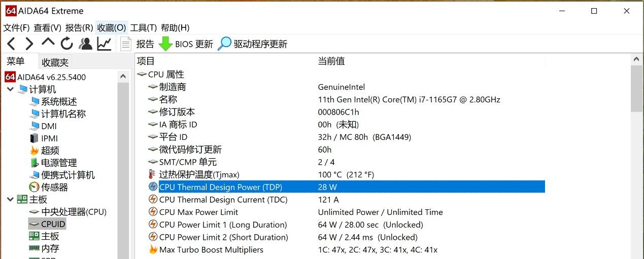Click the green BIOS 更新 arrow icon
This screenshot has width=644, height=259.
coord(165,44)
